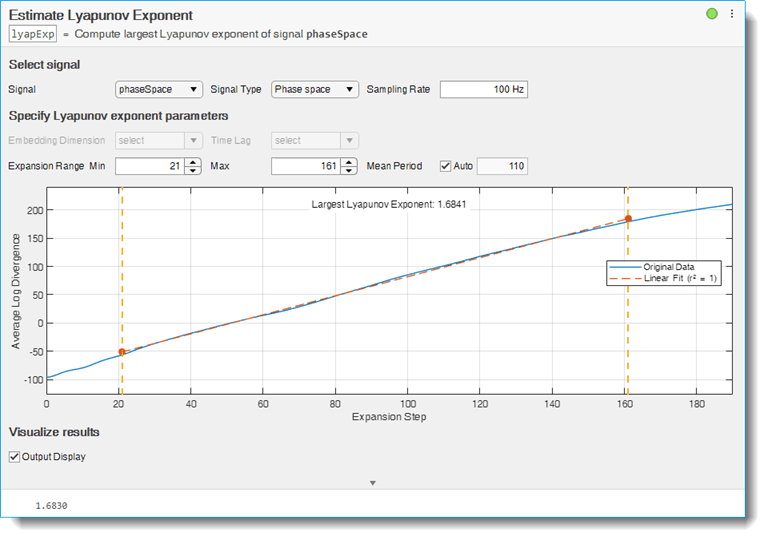Click the Sampling Rate 100 Hz field

(483, 89)
